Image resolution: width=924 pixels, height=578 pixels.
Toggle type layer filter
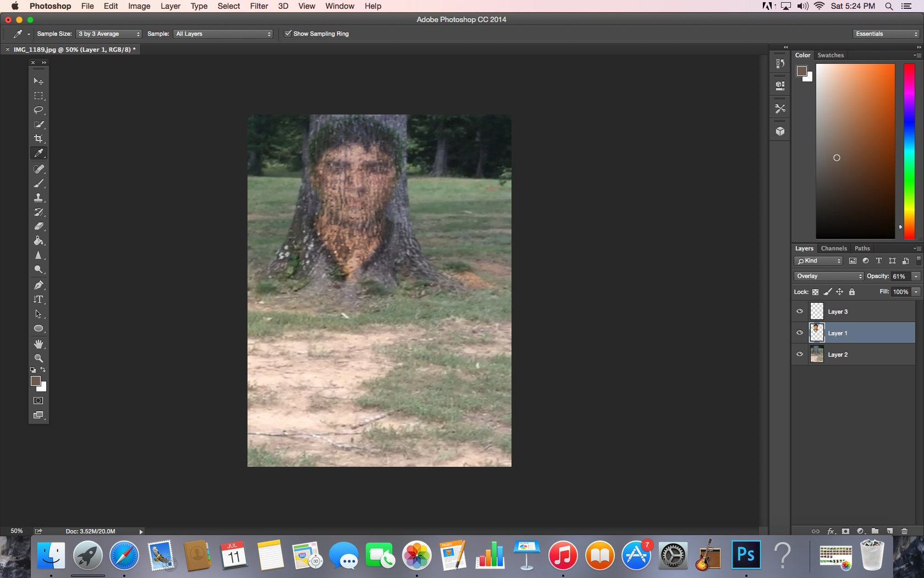[879, 261]
